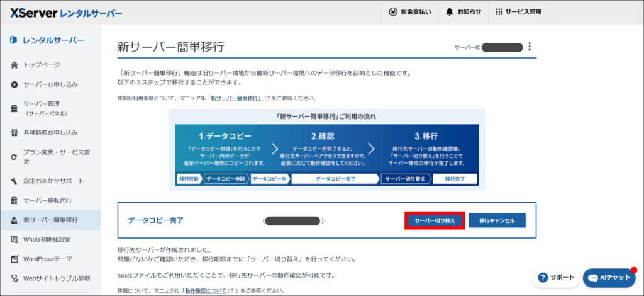
Task: Click the レンタルサーバー sidebar heading icon
Action: point(14,40)
